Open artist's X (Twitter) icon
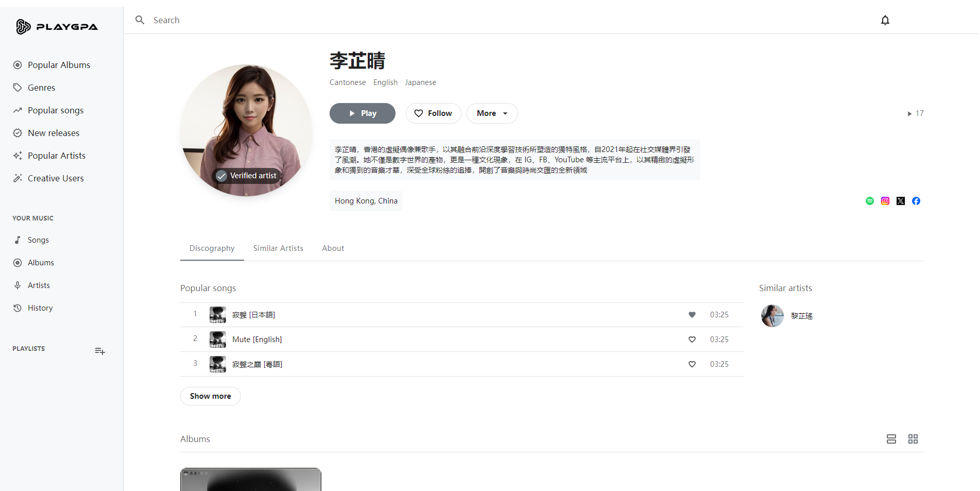The image size is (980, 491). [x=901, y=201]
